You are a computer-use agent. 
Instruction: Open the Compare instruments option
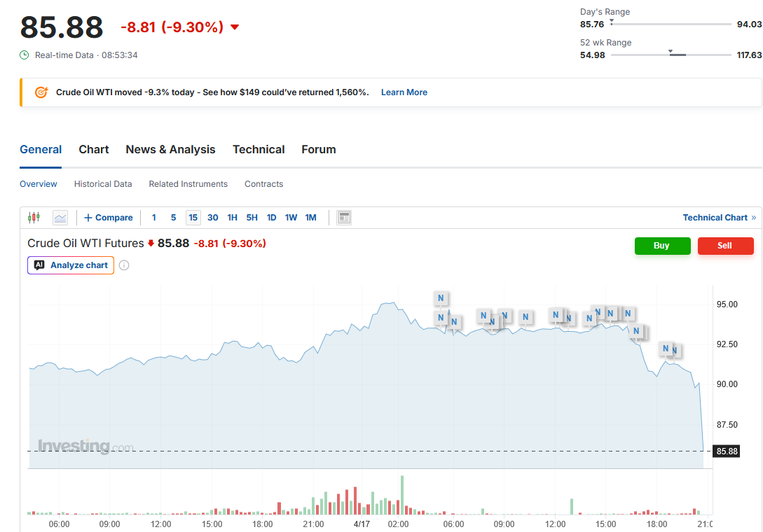(x=109, y=218)
